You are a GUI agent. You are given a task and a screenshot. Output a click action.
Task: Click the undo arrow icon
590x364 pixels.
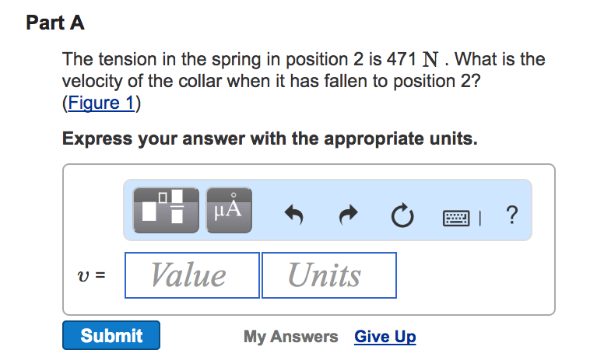point(293,212)
